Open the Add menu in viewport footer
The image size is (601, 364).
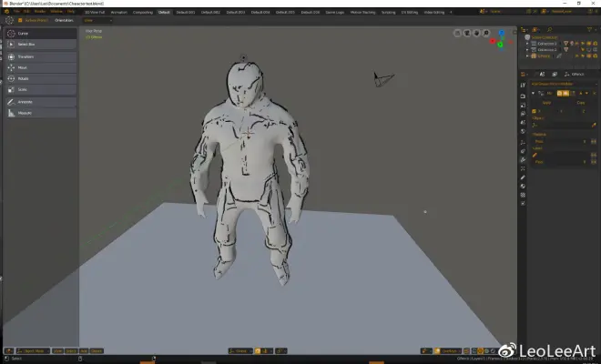pyautogui.click(x=84, y=351)
